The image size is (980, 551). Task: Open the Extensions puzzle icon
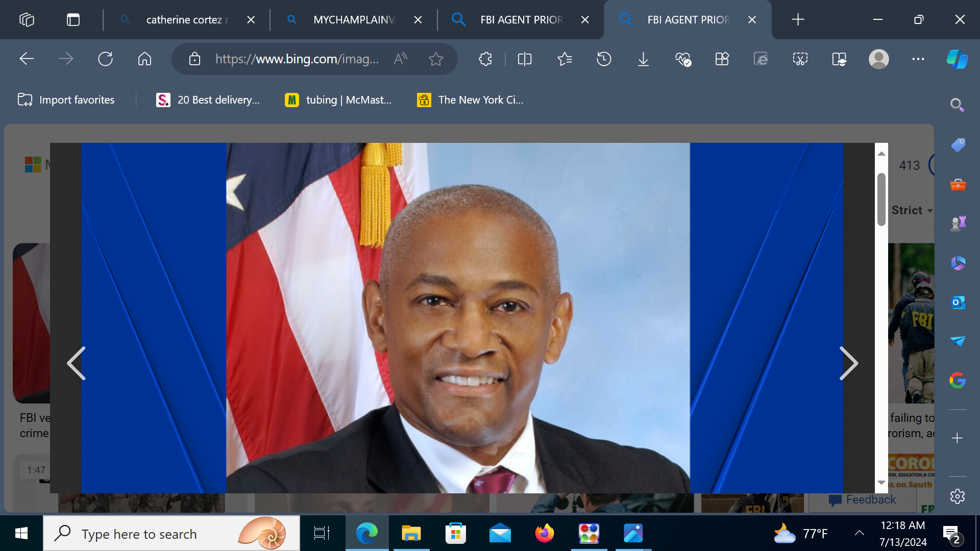[485, 59]
